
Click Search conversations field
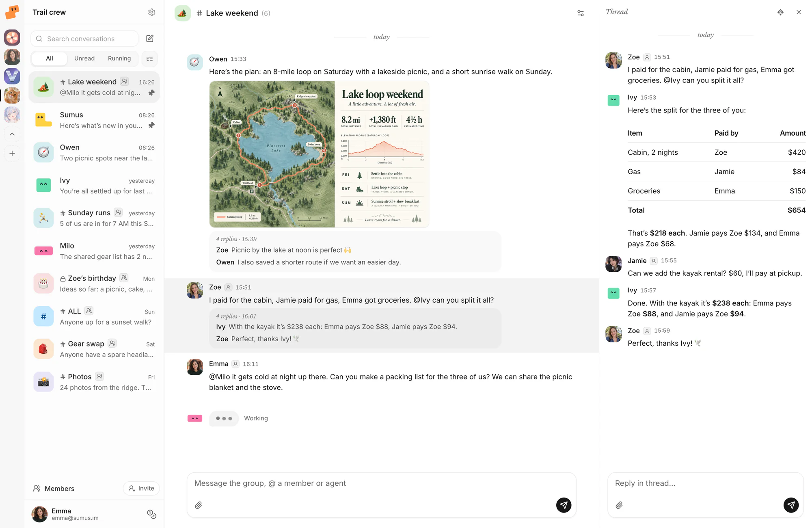(x=84, y=39)
